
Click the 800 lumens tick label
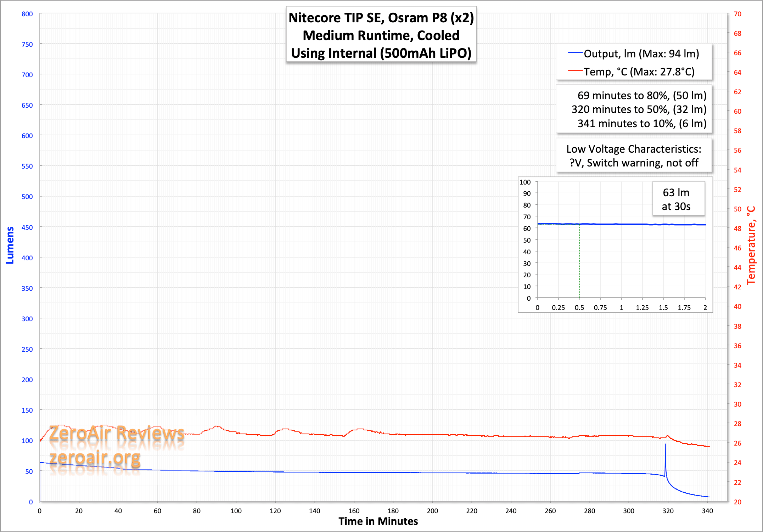pos(27,14)
